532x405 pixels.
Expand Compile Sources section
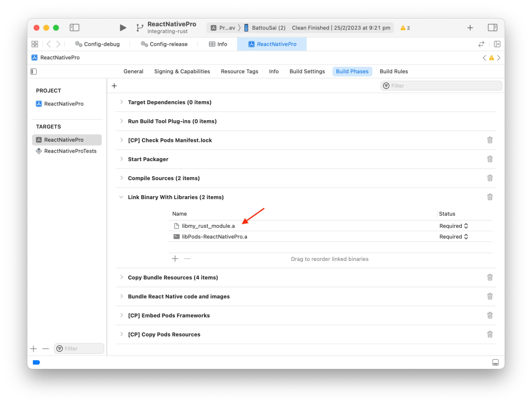click(x=122, y=178)
